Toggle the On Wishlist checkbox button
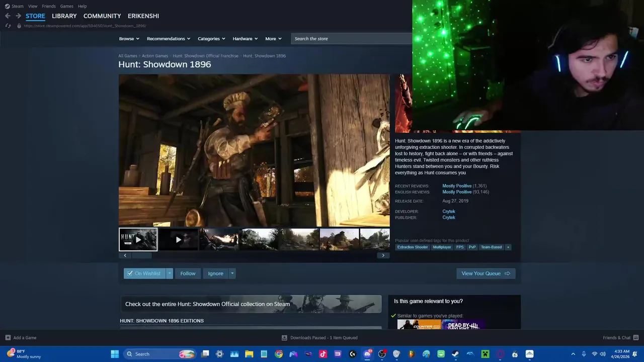The width and height of the screenshot is (644, 362). pos(144,274)
